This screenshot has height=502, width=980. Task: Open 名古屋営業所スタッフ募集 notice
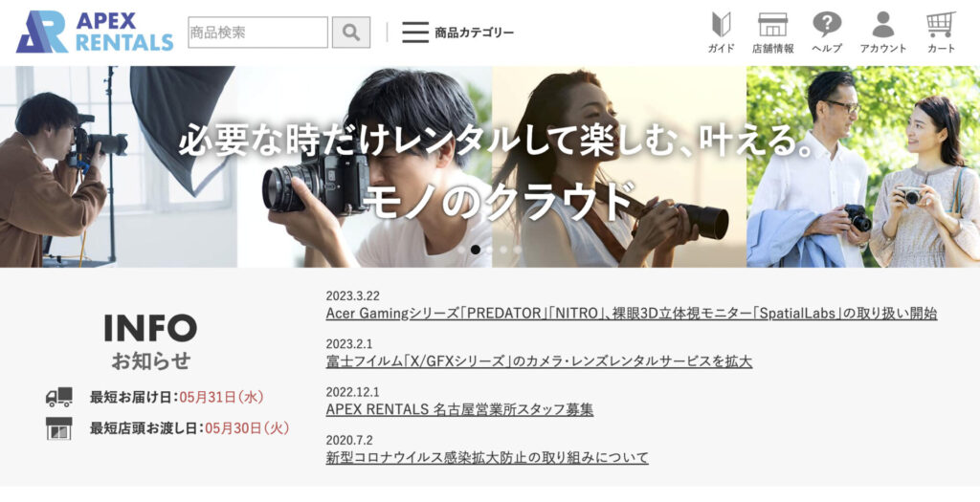click(459, 409)
